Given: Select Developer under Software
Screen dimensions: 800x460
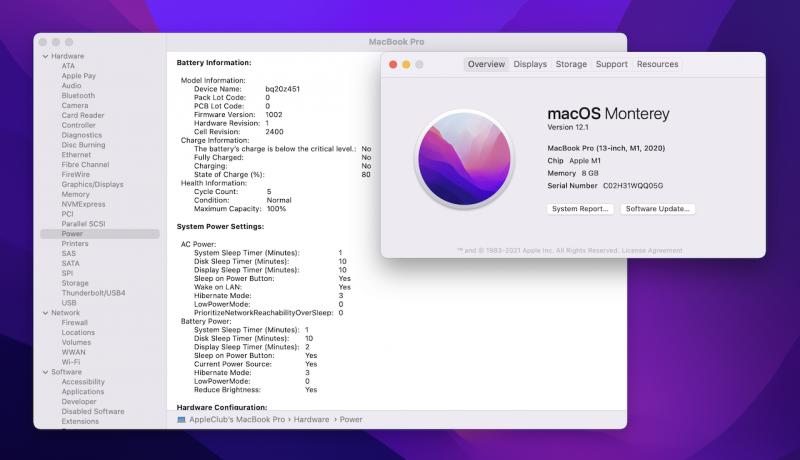Looking at the screenshot, I should click(79, 402).
